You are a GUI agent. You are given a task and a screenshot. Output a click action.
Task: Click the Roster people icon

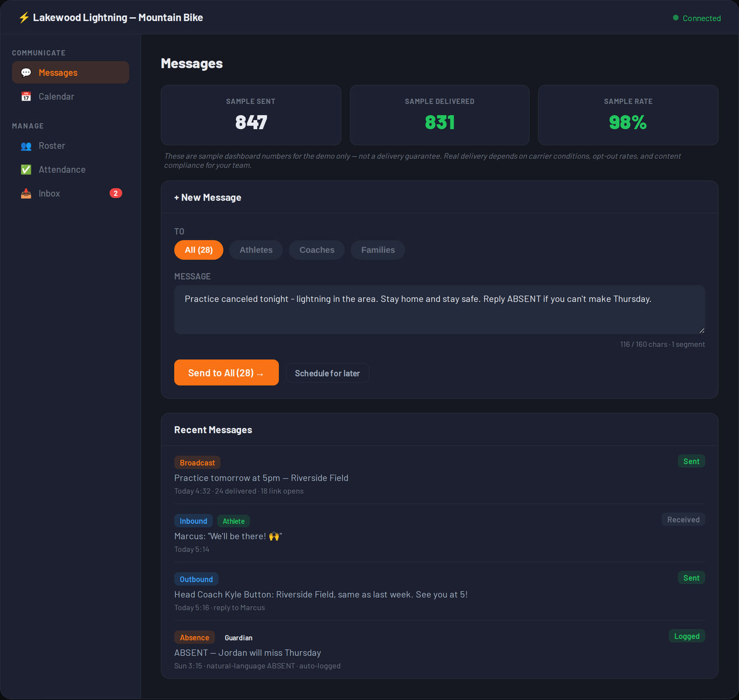(26, 146)
